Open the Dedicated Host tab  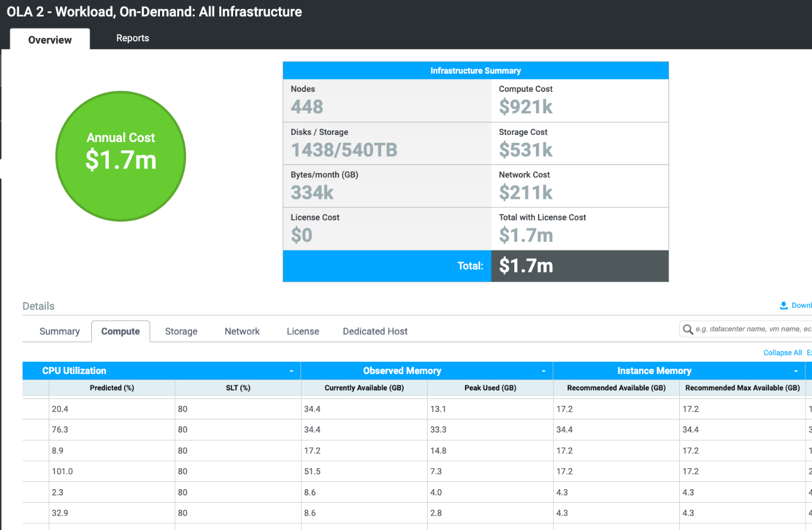pos(374,331)
